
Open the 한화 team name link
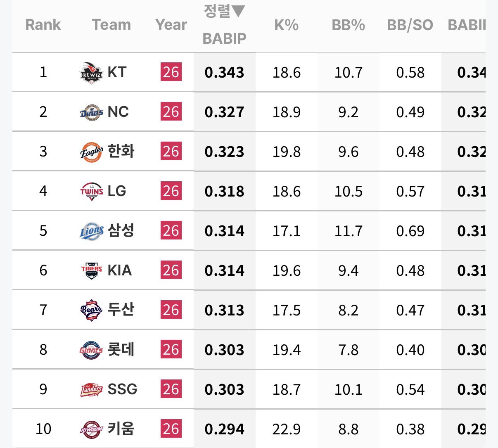[121, 151]
